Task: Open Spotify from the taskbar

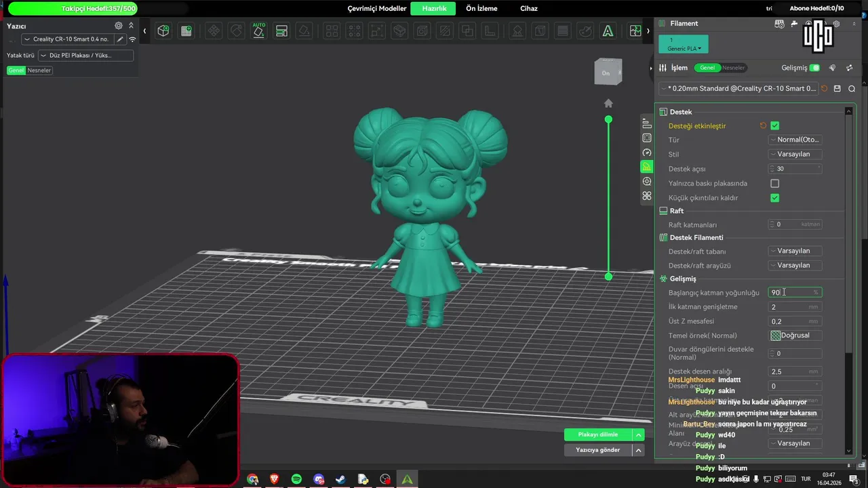Action: 296,479
